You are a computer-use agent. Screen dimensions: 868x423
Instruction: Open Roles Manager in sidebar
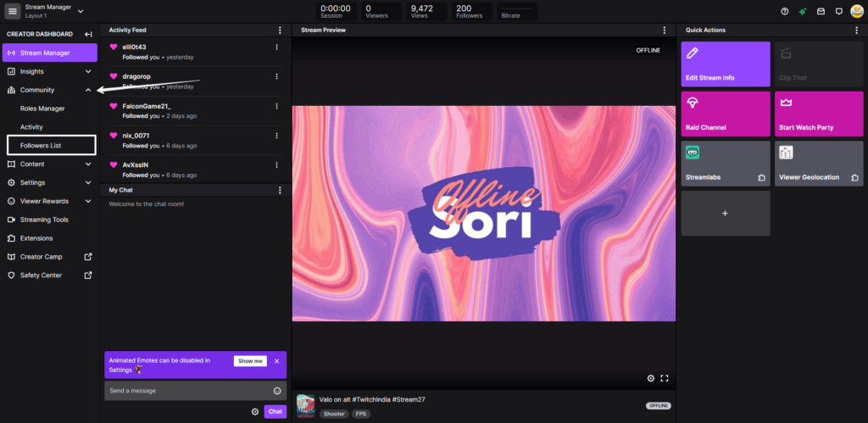pyautogui.click(x=42, y=109)
